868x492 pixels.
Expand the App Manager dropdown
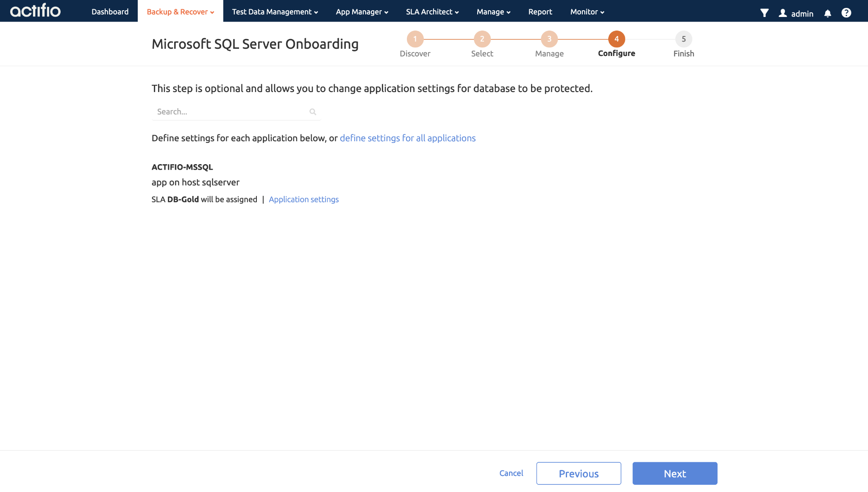pos(362,11)
